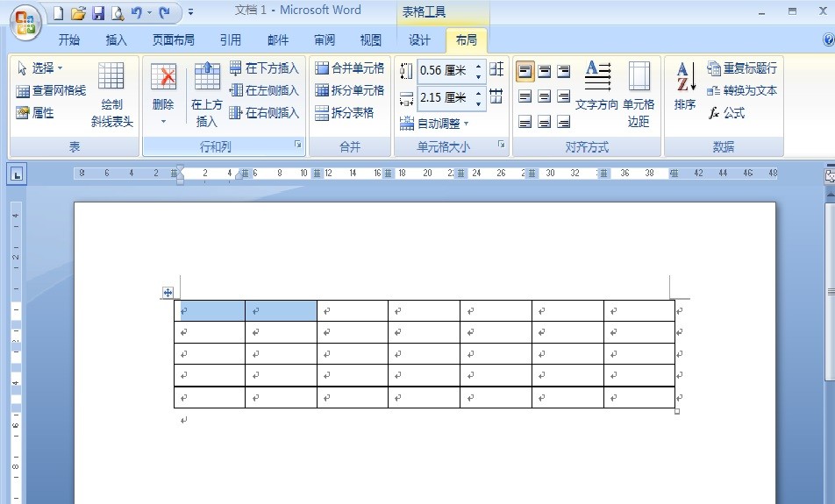
Task: Decrease row height with down spinner
Action: coord(478,76)
